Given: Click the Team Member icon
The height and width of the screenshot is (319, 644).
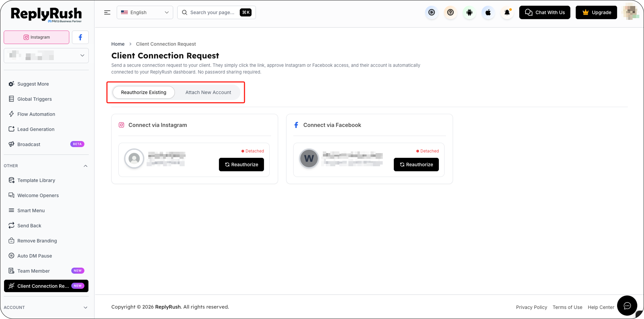Looking at the screenshot, I should pyautogui.click(x=11, y=271).
